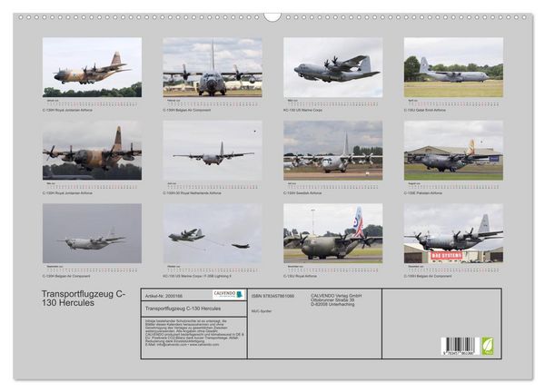545x392 pixels.
Task: Click the 'C-130H-30 Royal Netherlands Airforce' caption
Action: (x=192, y=193)
